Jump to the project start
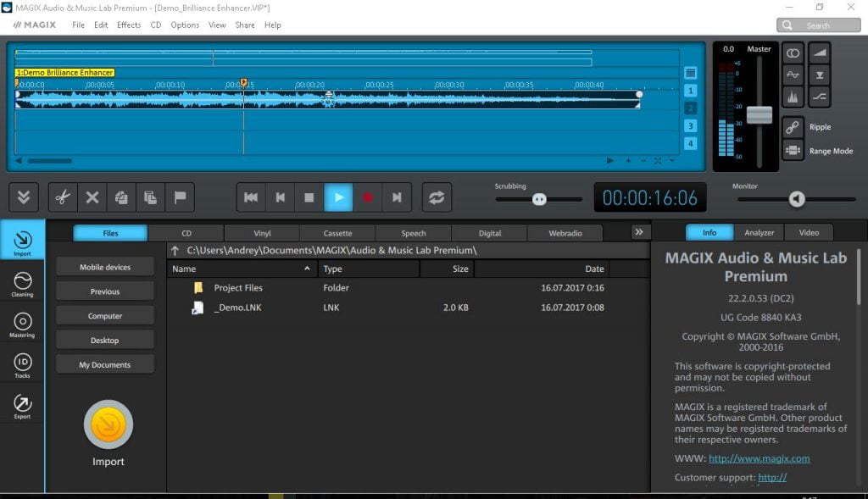 [x=251, y=197]
